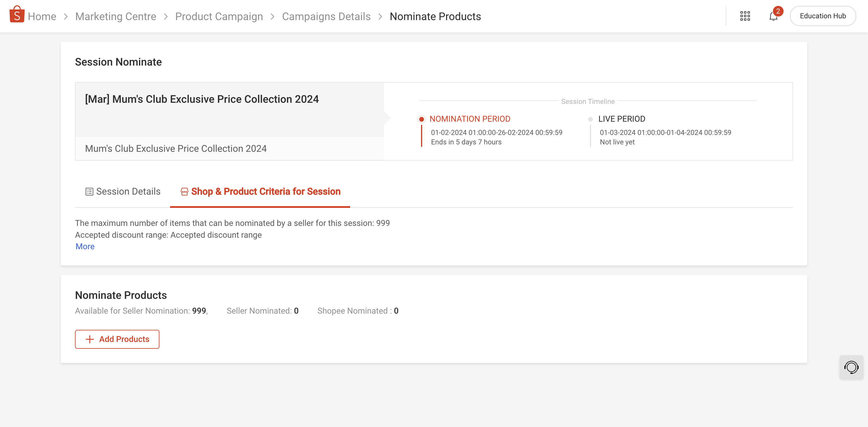Open the notifications bell icon
The width and height of the screenshot is (868, 427).
pyautogui.click(x=773, y=17)
